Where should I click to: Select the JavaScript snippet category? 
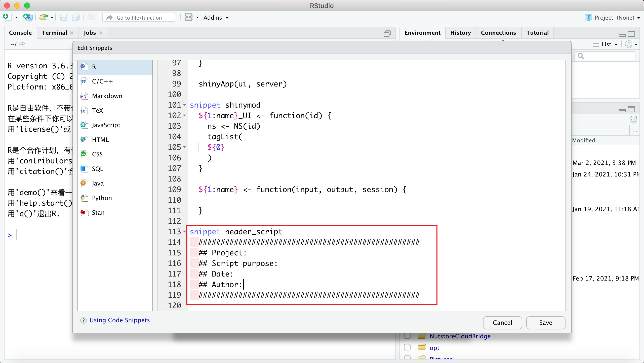pos(105,125)
